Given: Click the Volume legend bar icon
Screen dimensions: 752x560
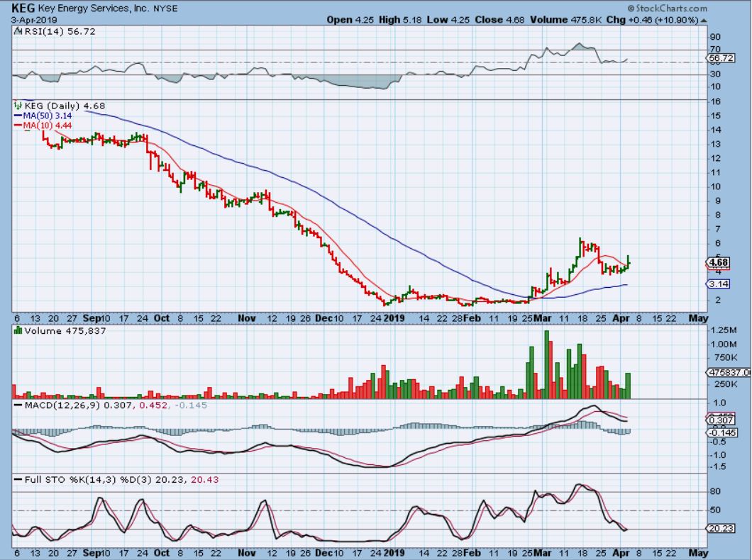Looking at the screenshot, I should pos(18,331).
